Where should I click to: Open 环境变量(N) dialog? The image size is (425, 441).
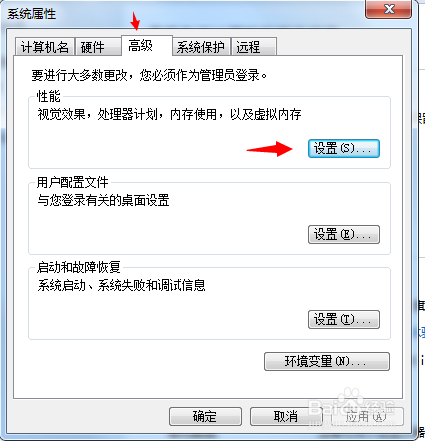coord(327,361)
